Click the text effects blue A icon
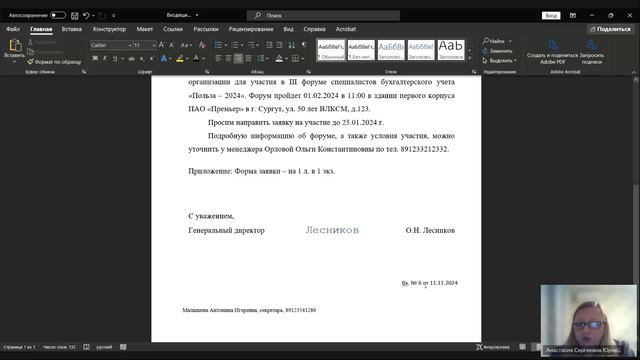The image size is (640, 360). point(164,58)
